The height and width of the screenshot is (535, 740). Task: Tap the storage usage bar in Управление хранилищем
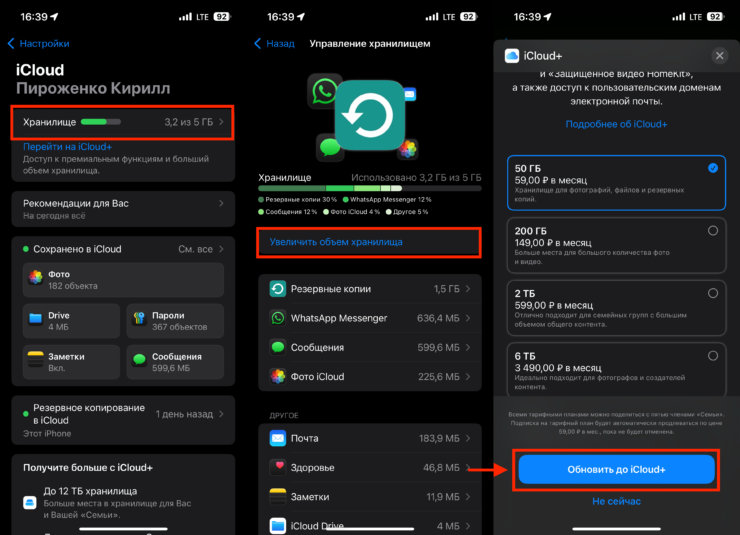click(370, 188)
